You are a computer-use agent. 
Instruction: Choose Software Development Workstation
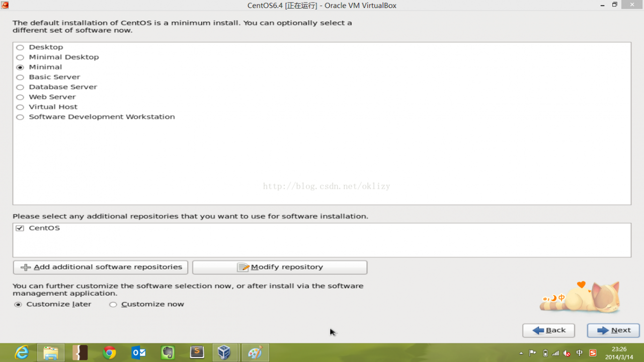(20, 117)
